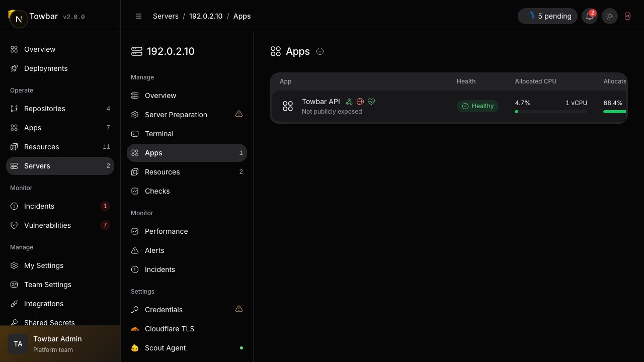The image size is (644, 362).
Task: Click the Allocated CPU usage bar
Action: pos(551,112)
